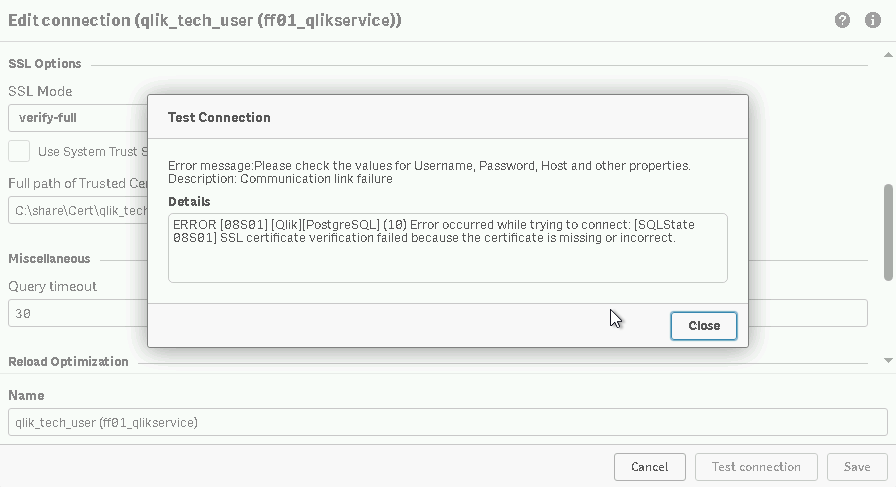
Task: Click the vertical scrollbar thumb
Action: click(889, 232)
